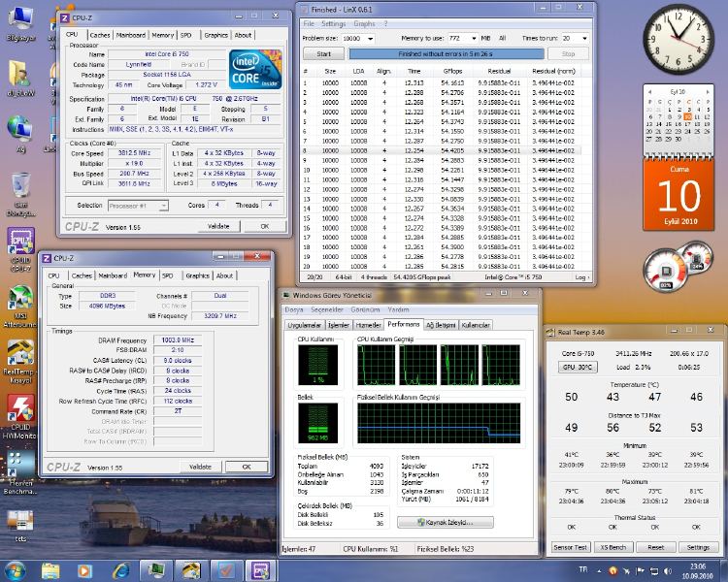The image size is (728, 582).
Task: Click the analog clock gadget
Action: (678, 40)
